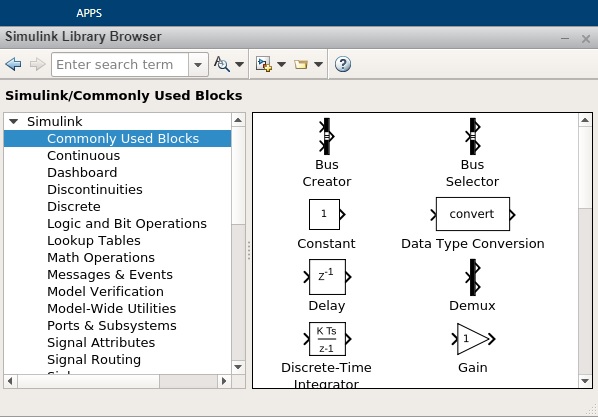
Task: Click the back navigation arrow
Action: tap(14, 64)
